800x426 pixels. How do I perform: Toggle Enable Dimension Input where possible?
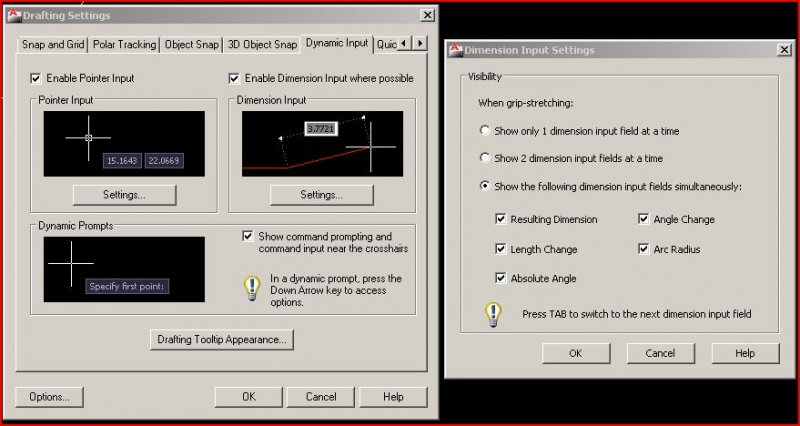(234, 79)
